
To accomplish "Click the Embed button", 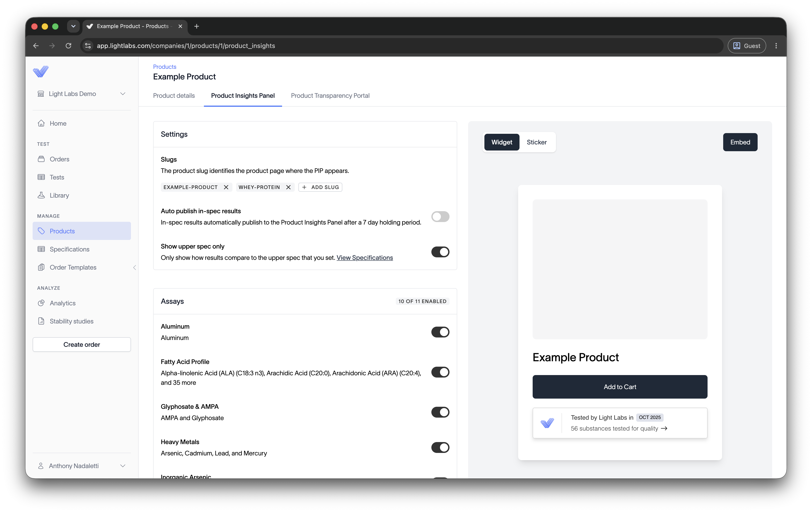I will coord(740,142).
